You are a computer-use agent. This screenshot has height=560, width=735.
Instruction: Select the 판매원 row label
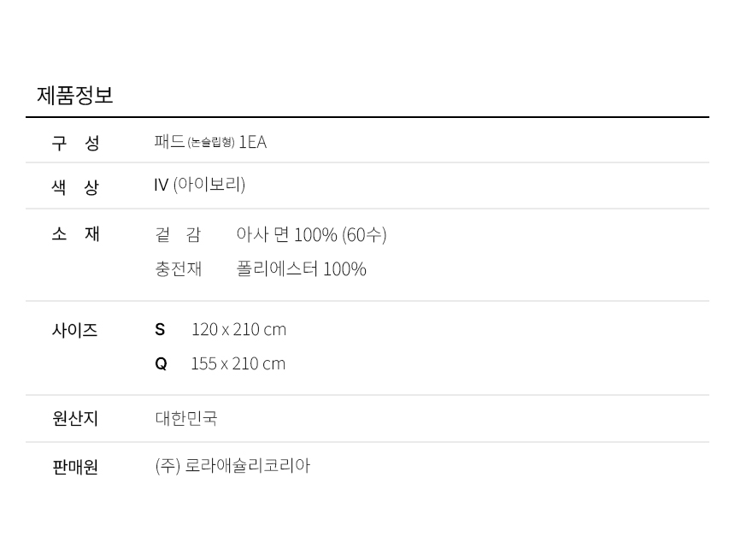click(x=75, y=467)
